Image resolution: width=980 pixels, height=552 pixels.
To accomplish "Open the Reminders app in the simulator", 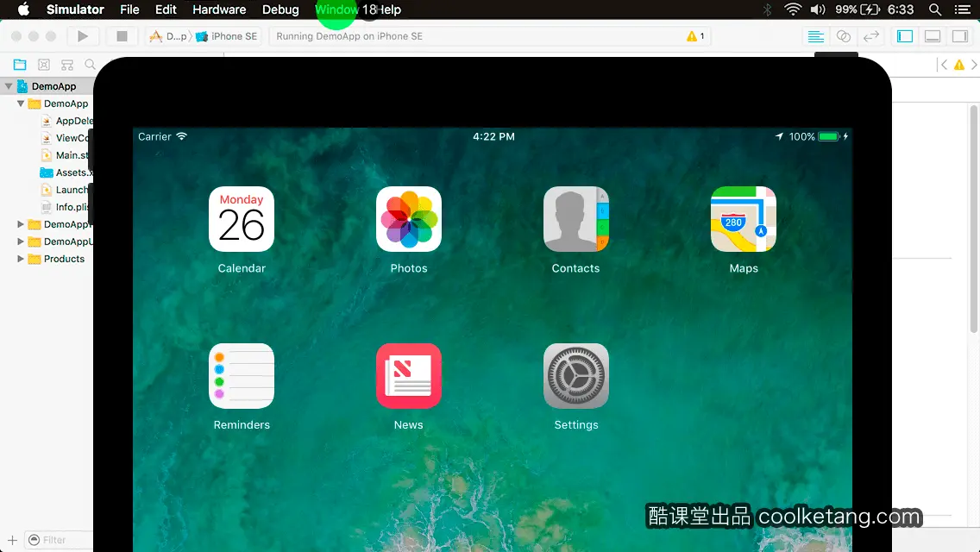I will [x=242, y=376].
